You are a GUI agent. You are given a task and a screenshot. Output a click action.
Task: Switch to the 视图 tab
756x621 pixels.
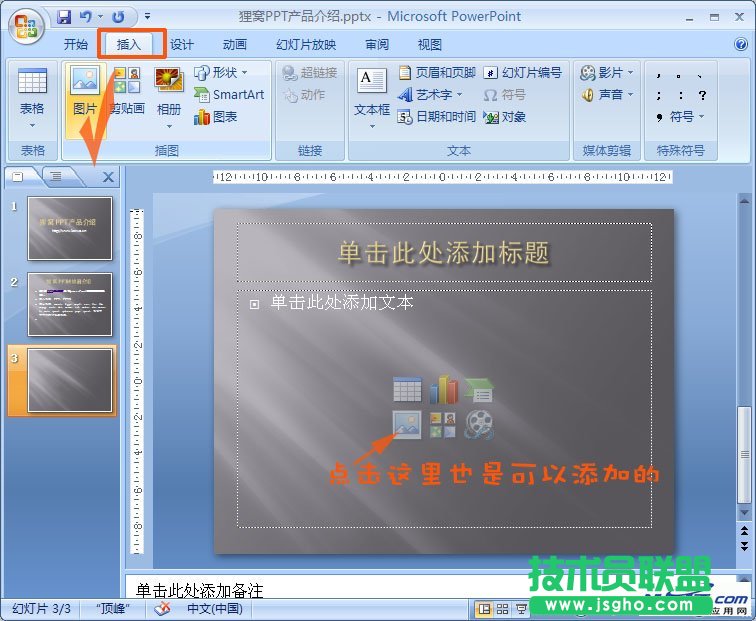pos(430,45)
